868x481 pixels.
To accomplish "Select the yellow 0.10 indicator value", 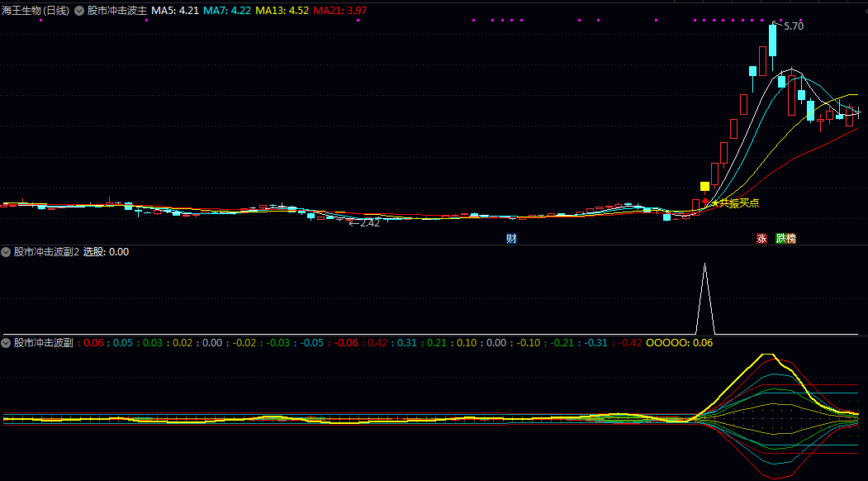I will pyautogui.click(x=467, y=343).
